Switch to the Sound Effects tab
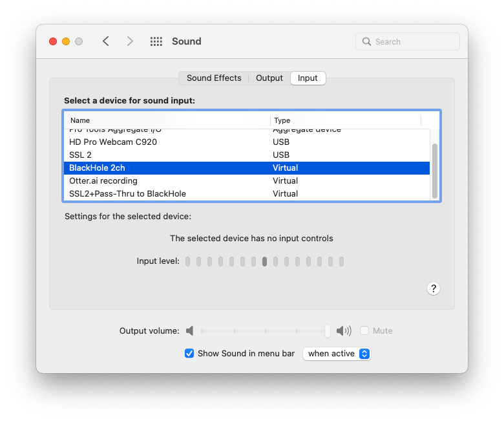The height and width of the screenshot is (421, 504). [214, 78]
